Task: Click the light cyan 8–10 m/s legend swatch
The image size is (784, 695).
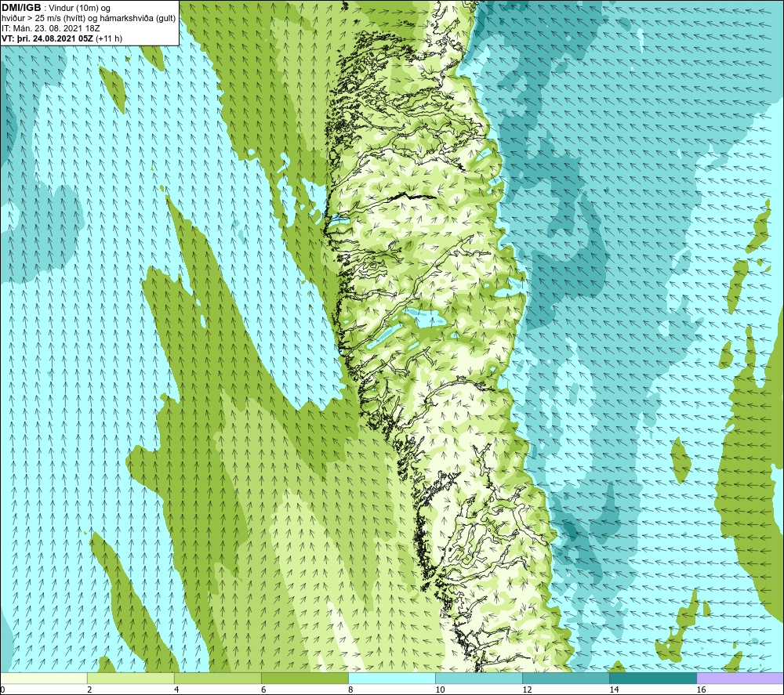Action: pos(391,678)
